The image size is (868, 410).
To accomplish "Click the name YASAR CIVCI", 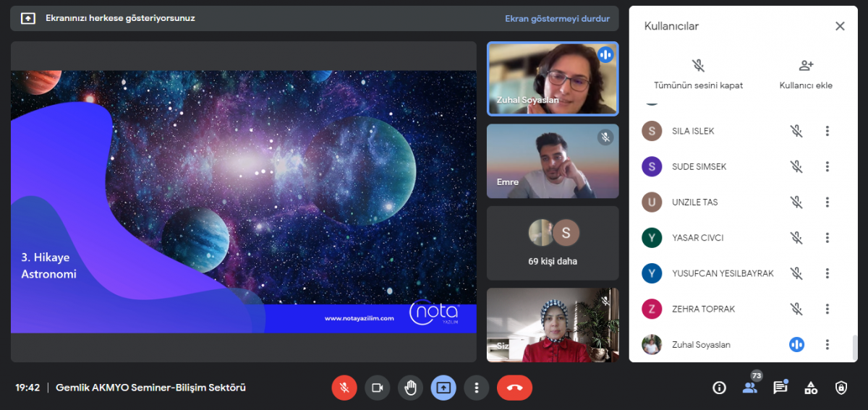I will [698, 237].
